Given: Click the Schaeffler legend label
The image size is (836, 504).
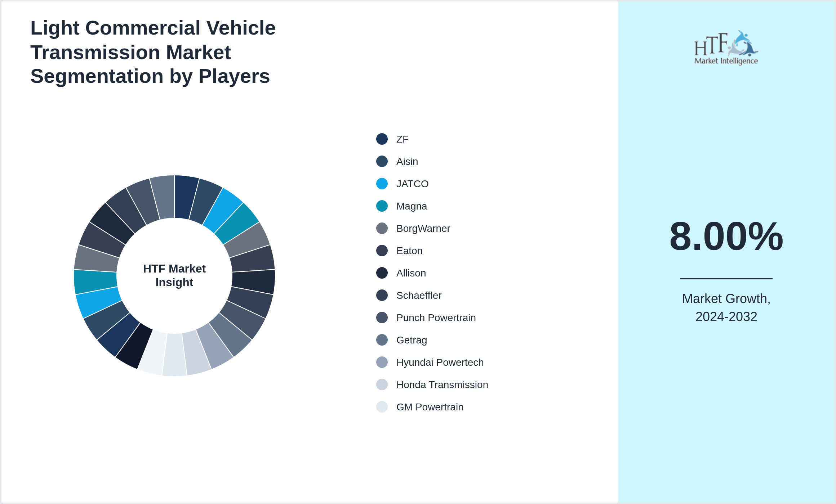Looking at the screenshot, I should (419, 296).
